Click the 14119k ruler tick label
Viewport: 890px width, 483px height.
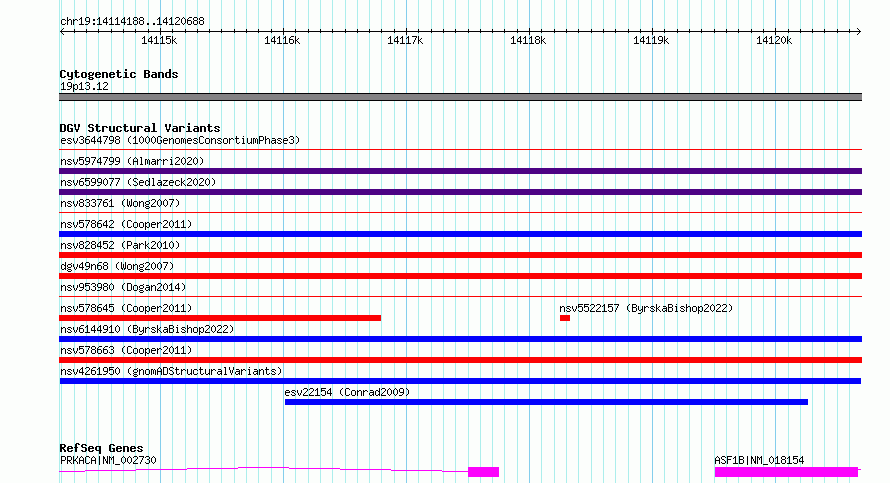click(x=651, y=40)
